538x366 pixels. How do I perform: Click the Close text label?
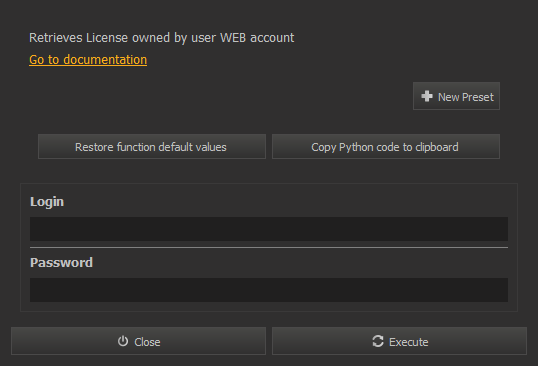pyautogui.click(x=147, y=342)
